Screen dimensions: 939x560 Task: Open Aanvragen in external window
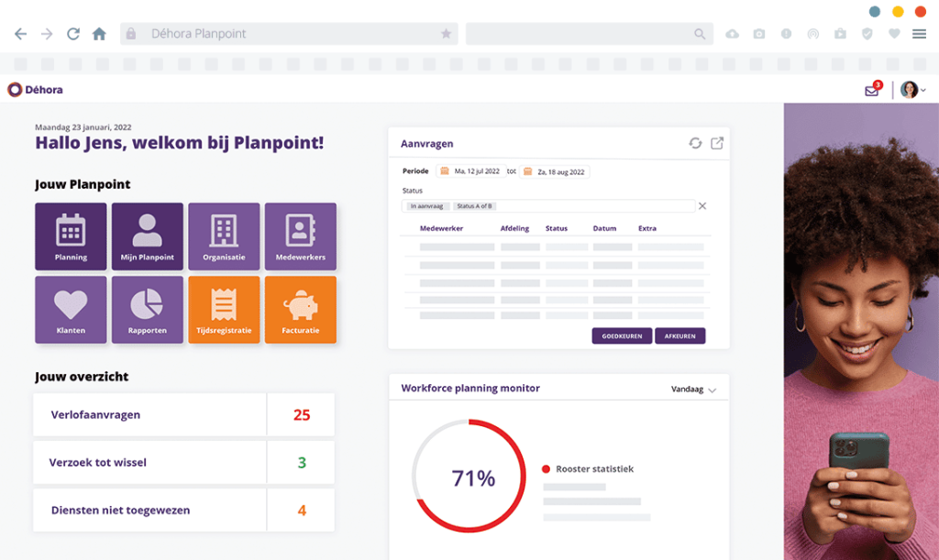pos(717,143)
